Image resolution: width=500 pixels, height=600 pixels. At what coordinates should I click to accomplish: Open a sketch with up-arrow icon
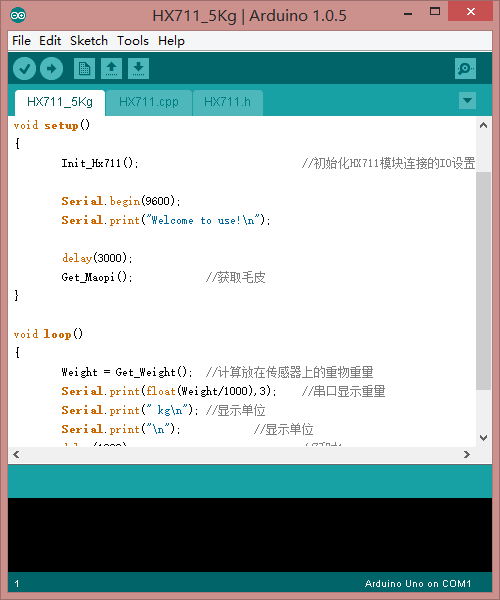point(111,68)
